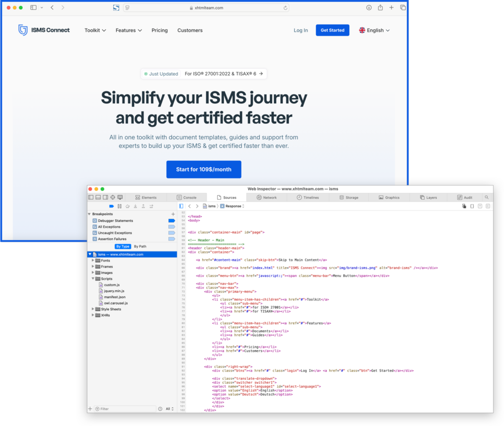
Task: Select jquery.min.js in the Scripts tree
Action: pyautogui.click(x=113, y=291)
